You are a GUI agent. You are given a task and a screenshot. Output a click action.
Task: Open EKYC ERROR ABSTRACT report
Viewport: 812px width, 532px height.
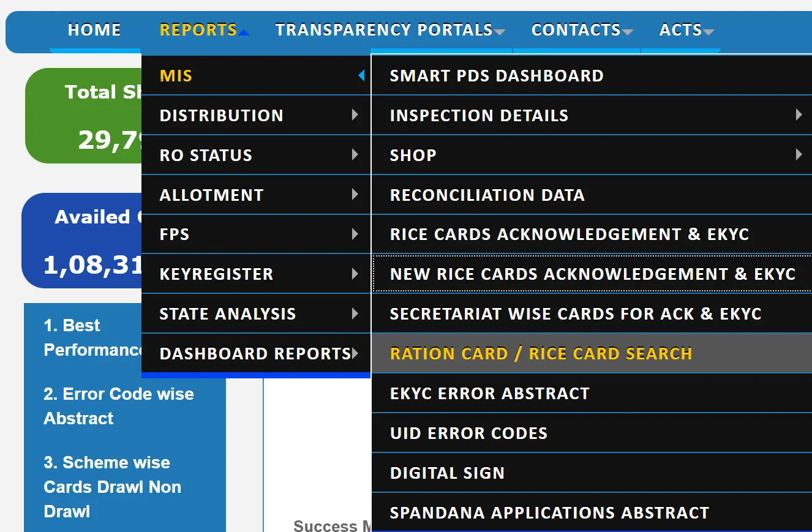coord(592,393)
